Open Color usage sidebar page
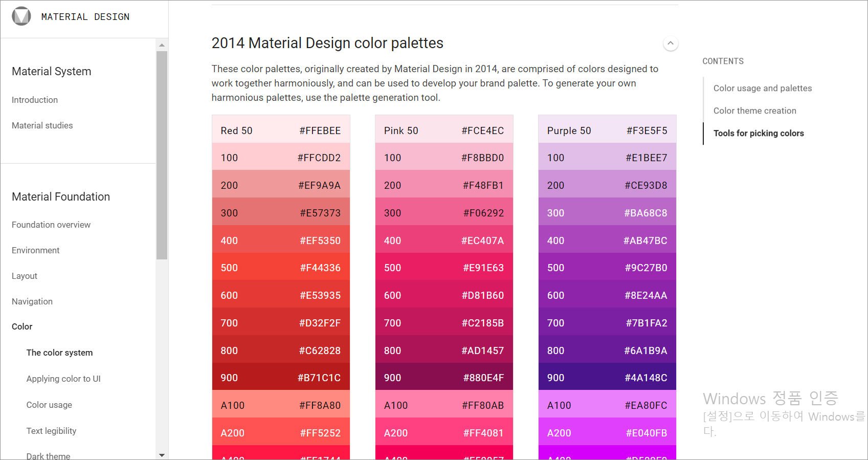 (49, 405)
